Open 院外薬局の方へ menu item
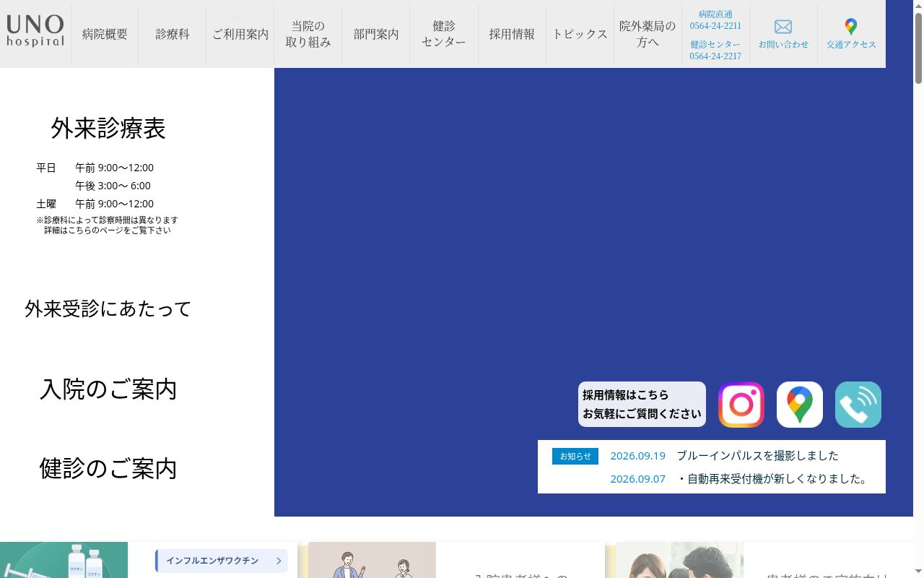 click(648, 34)
